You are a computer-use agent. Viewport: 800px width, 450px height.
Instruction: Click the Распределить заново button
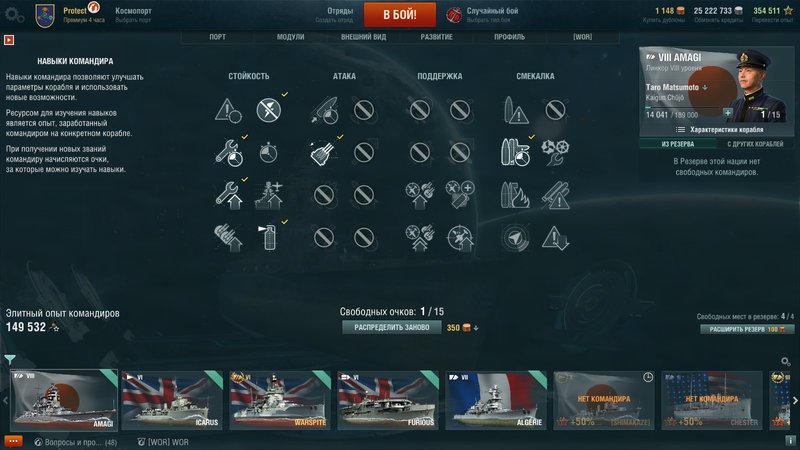392,328
